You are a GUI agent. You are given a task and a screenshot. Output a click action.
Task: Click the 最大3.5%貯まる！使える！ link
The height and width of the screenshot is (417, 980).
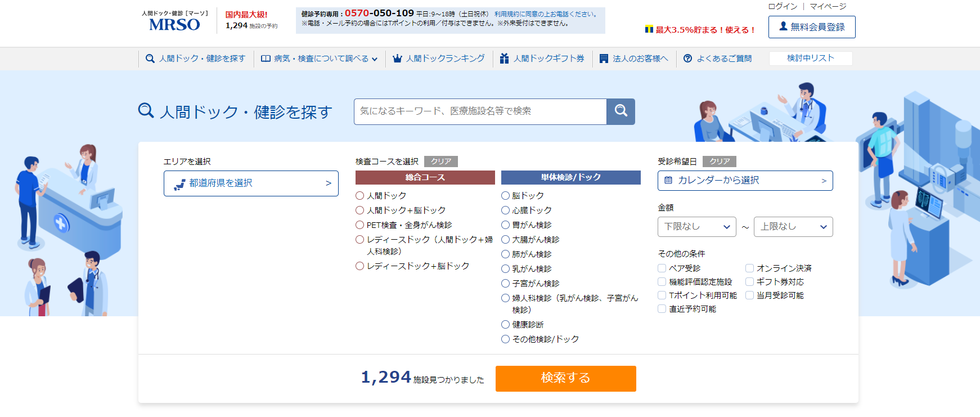pos(705,30)
